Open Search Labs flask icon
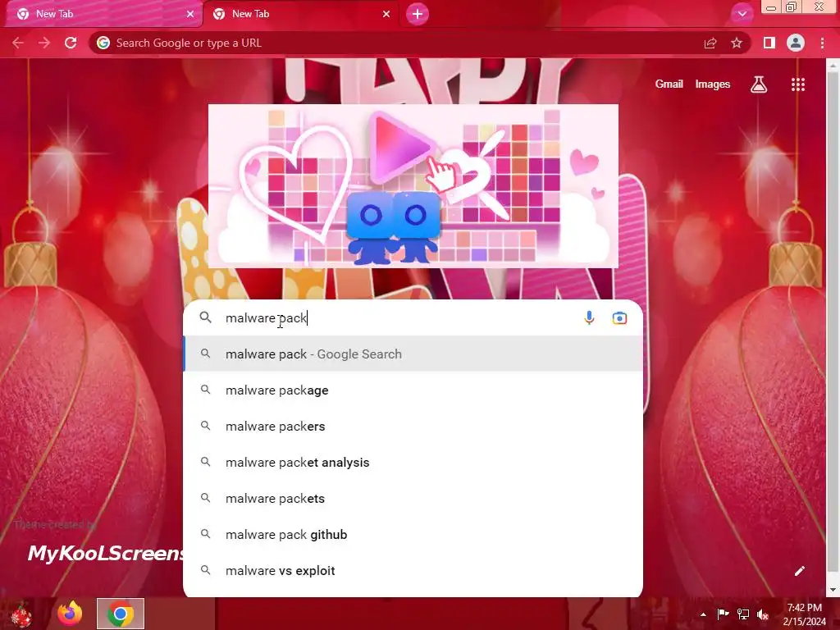This screenshot has width=840, height=630. [x=759, y=84]
